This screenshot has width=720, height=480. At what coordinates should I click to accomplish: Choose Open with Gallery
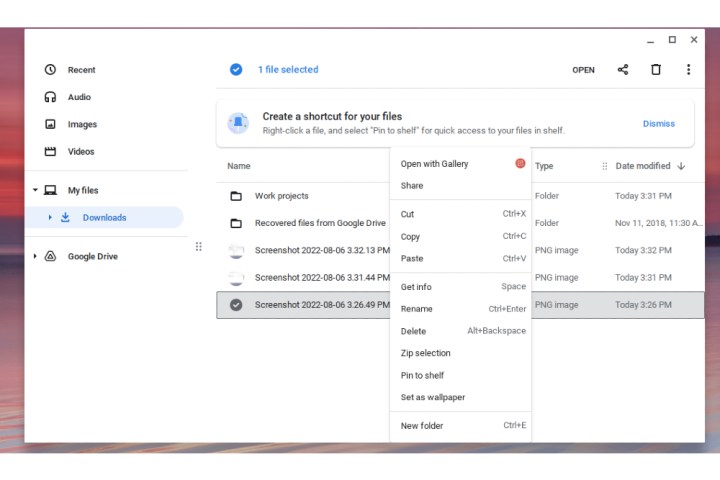(461, 164)
